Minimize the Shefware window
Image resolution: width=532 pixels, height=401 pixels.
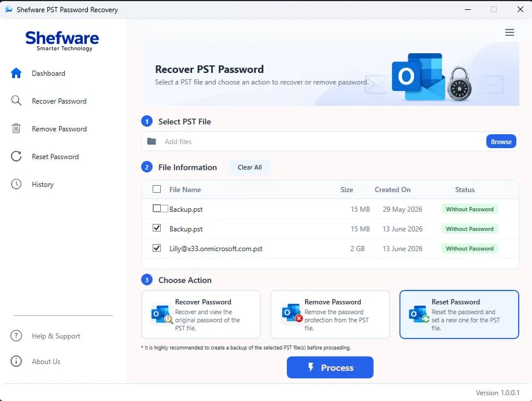coord(468,9)
